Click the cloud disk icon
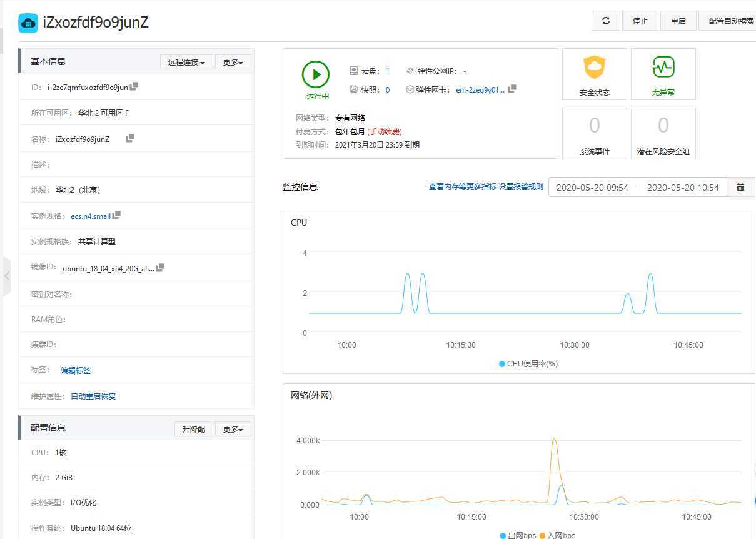 coord(354,71)
